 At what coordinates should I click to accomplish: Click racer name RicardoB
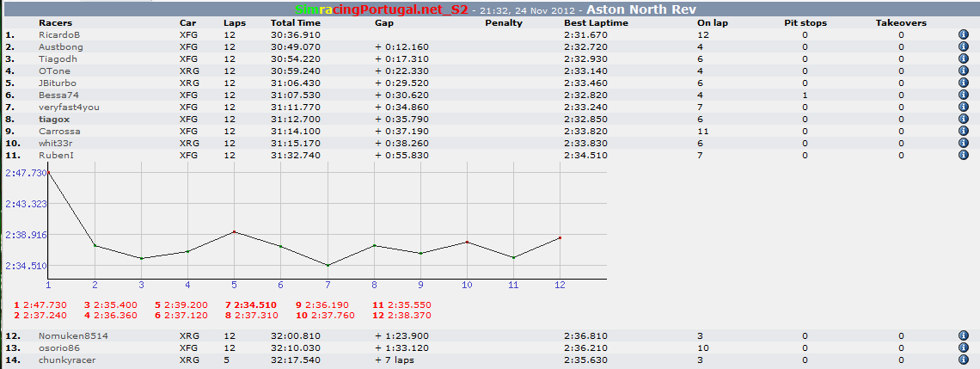click(x=58, y=35)
